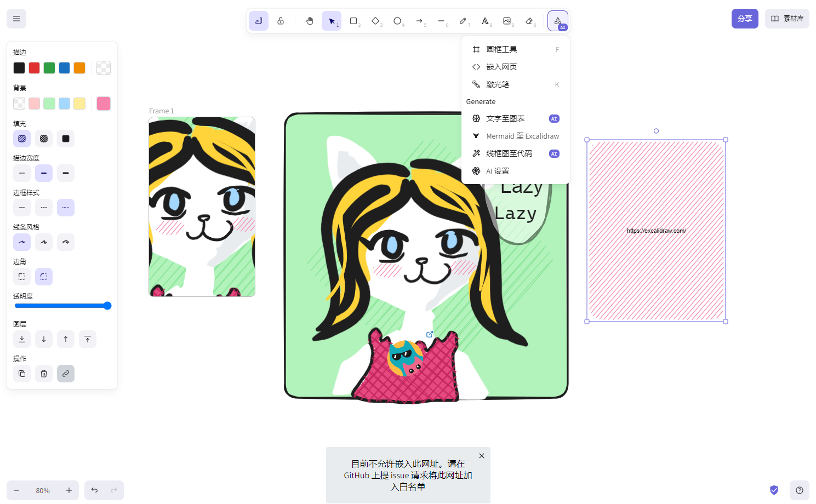Screen dimensions: 816x504
Task: Select the arrow Selection tool
Action: pos(332,21)
